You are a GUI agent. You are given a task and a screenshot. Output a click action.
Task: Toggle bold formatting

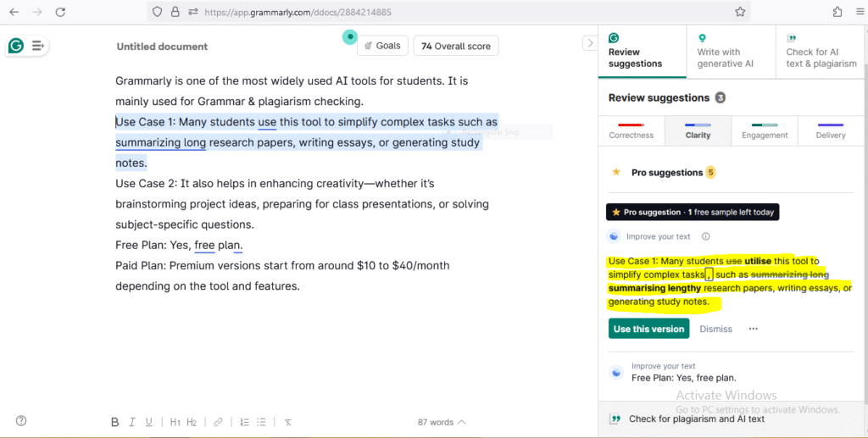pyautogui.click(x=115, y=422)
